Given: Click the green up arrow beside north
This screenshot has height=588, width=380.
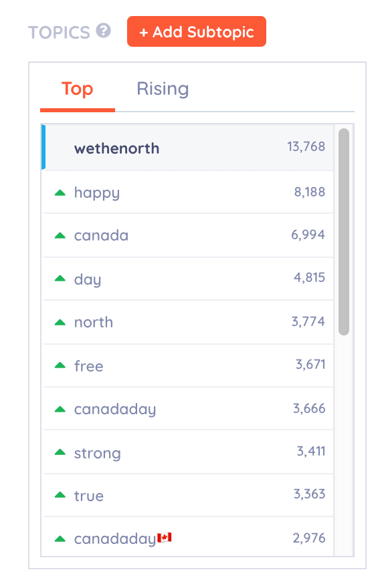Looking at the screenshot, I should (60, 322).
